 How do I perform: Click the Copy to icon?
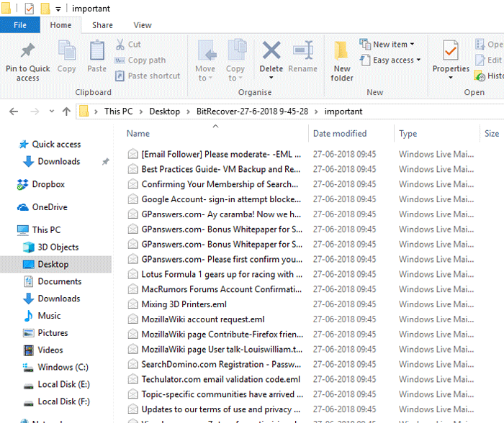click(x=237, y=50)
